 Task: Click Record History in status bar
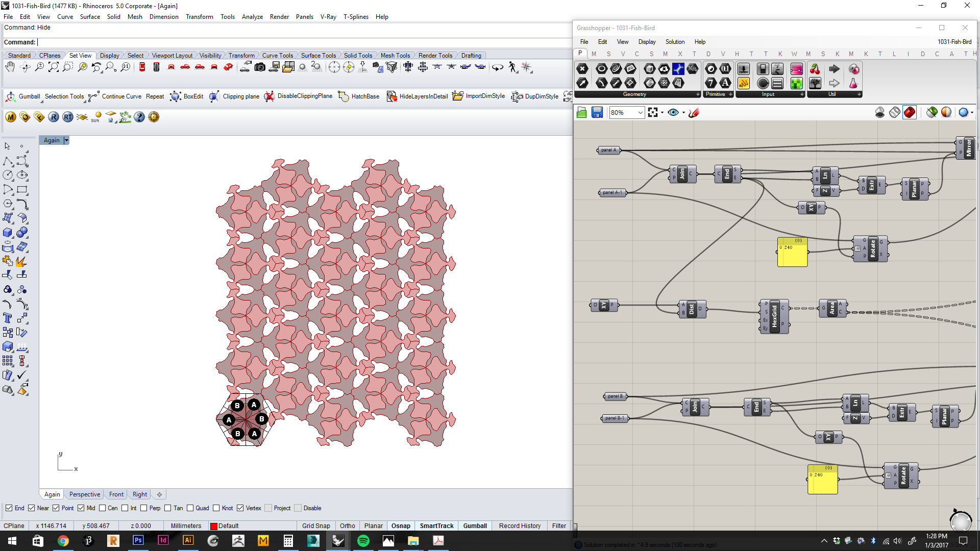click(x=520, y=526)
